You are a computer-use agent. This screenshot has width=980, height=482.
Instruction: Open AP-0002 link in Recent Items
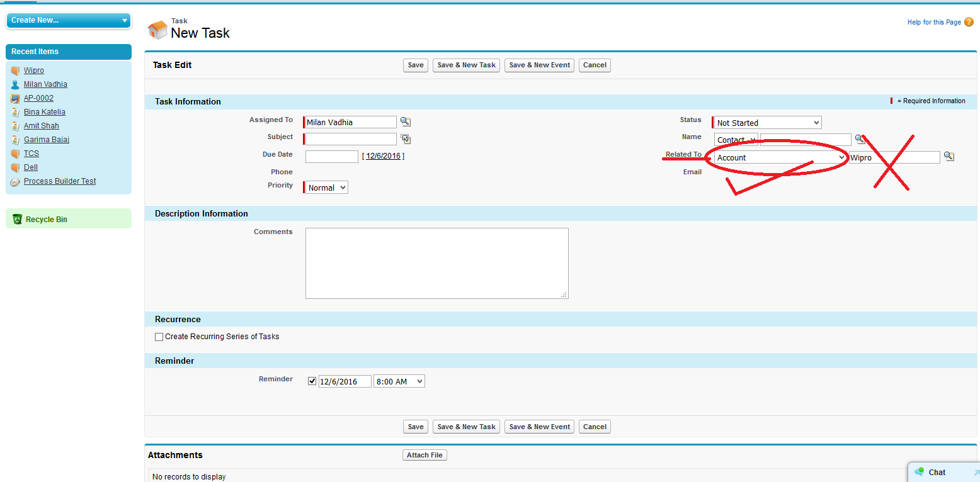pyautogui.click(x=38, y=98)
